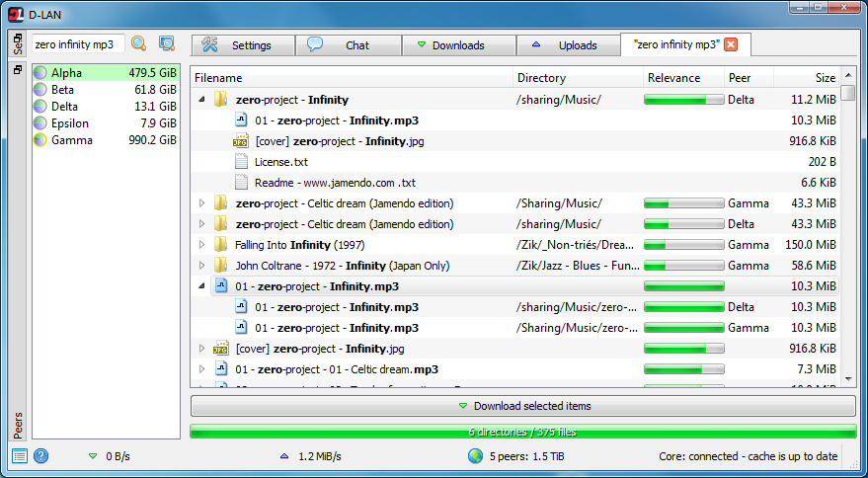868x478 pixels.
Task: Click the log list icon in the status bar
Action: [20, 456]
